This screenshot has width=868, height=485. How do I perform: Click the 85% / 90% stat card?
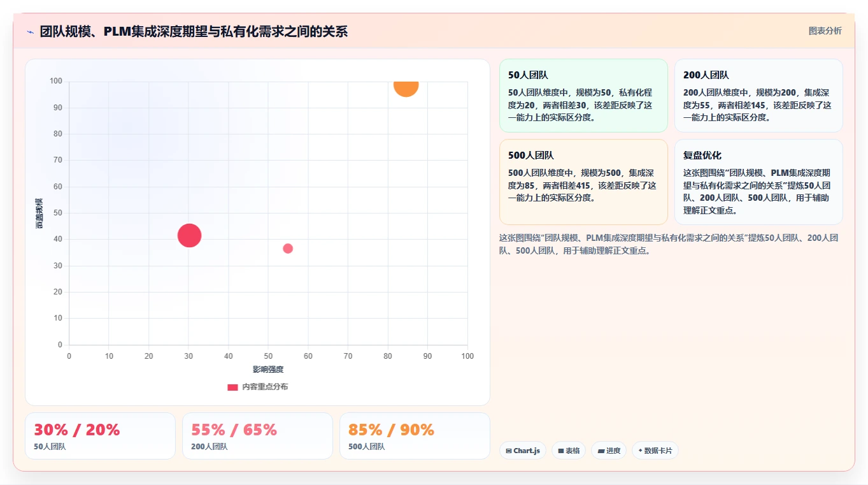[415, 436]
